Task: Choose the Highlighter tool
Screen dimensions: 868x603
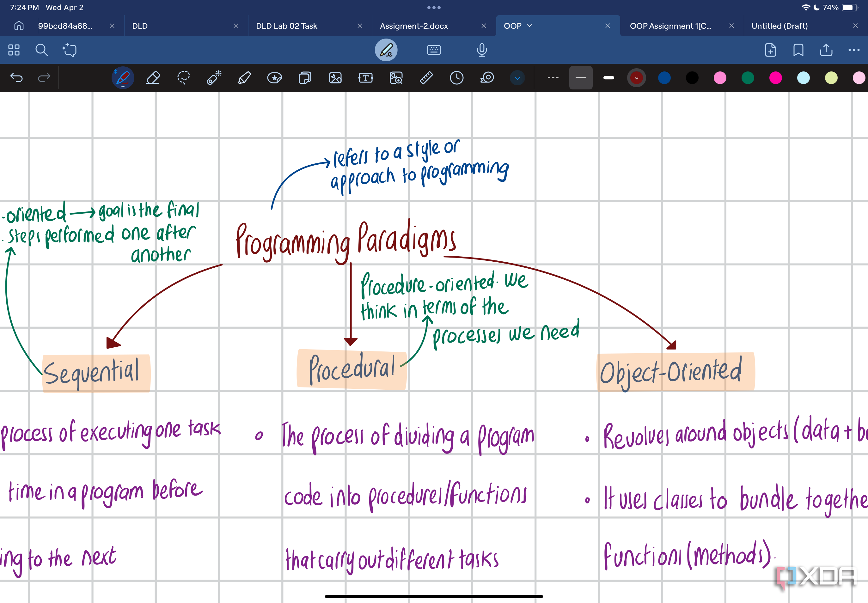Action: [244, 78]
